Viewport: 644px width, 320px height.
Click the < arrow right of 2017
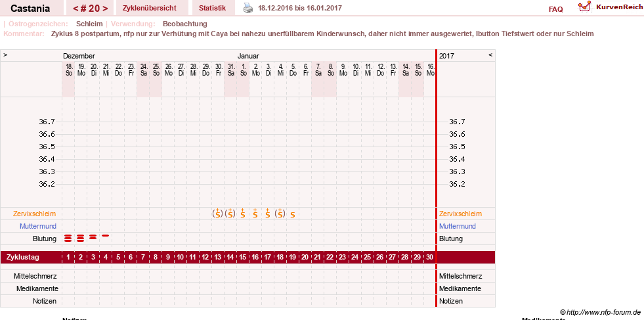click(x=490, y=55)
